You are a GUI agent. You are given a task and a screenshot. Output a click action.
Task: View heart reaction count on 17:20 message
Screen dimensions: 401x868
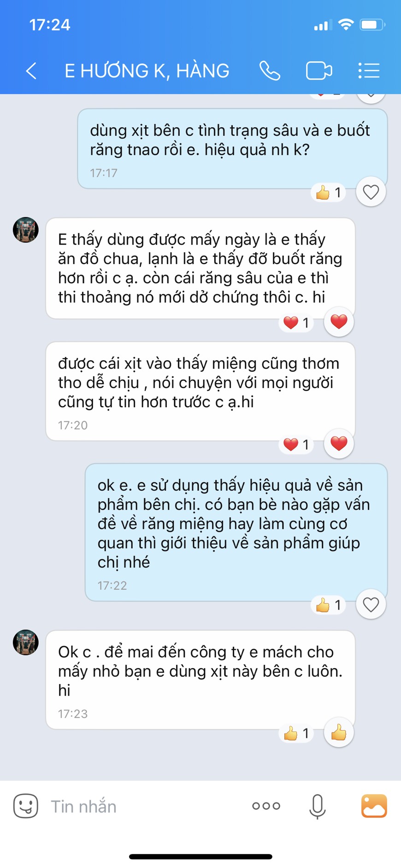point(296,445)
